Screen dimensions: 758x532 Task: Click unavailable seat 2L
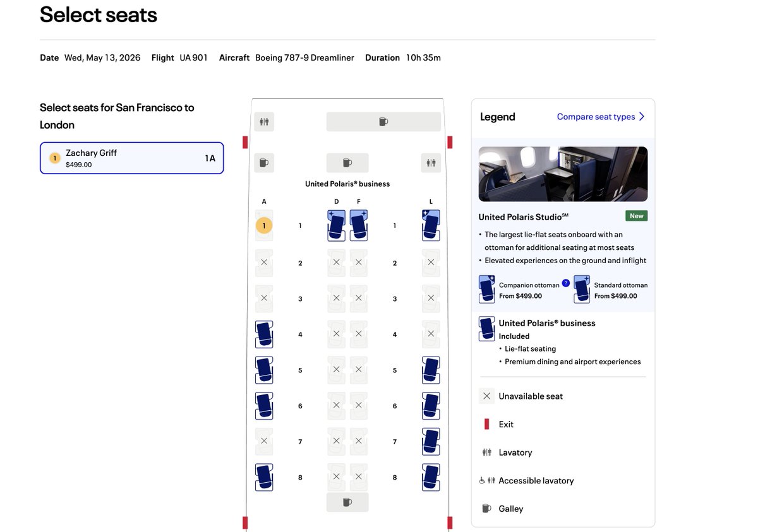point(431,263)
